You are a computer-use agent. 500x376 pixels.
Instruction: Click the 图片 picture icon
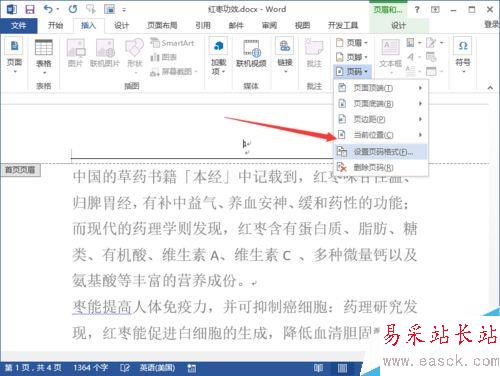pyautogui.click(x=75, y=53)
